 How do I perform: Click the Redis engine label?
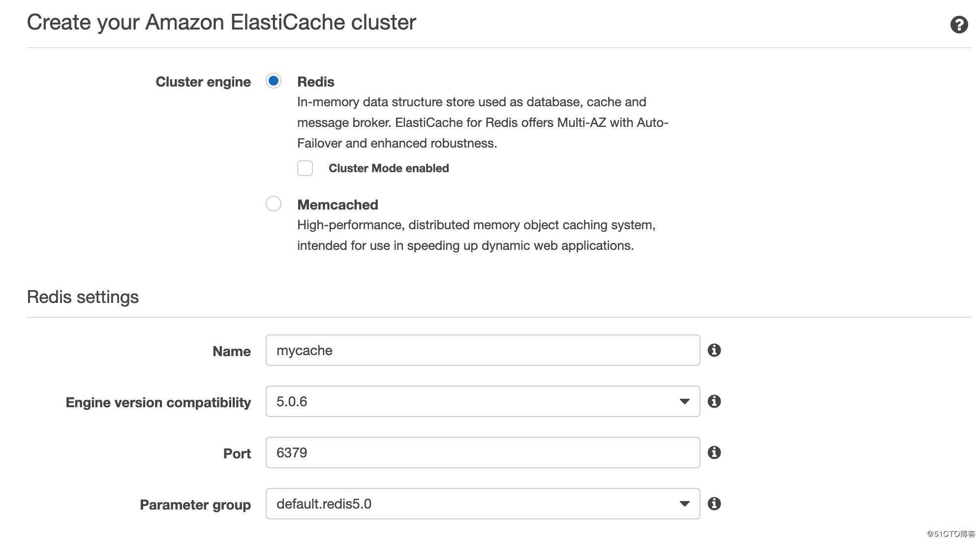315,82
